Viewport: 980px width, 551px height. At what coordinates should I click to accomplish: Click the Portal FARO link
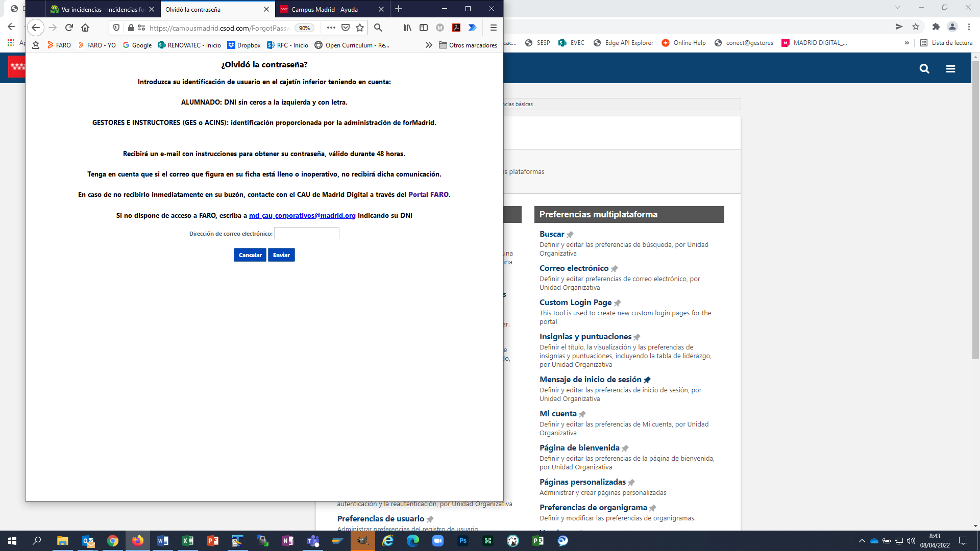428,194
